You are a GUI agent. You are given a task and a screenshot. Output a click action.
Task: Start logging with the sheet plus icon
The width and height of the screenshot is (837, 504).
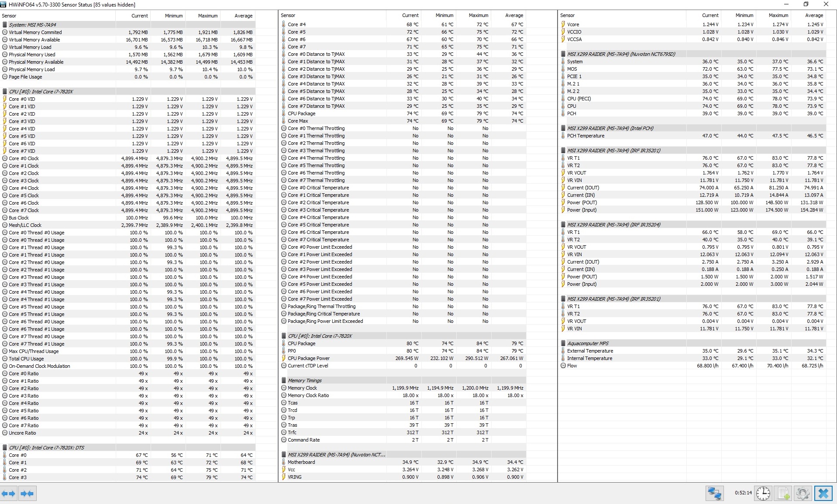pos(783,494)
